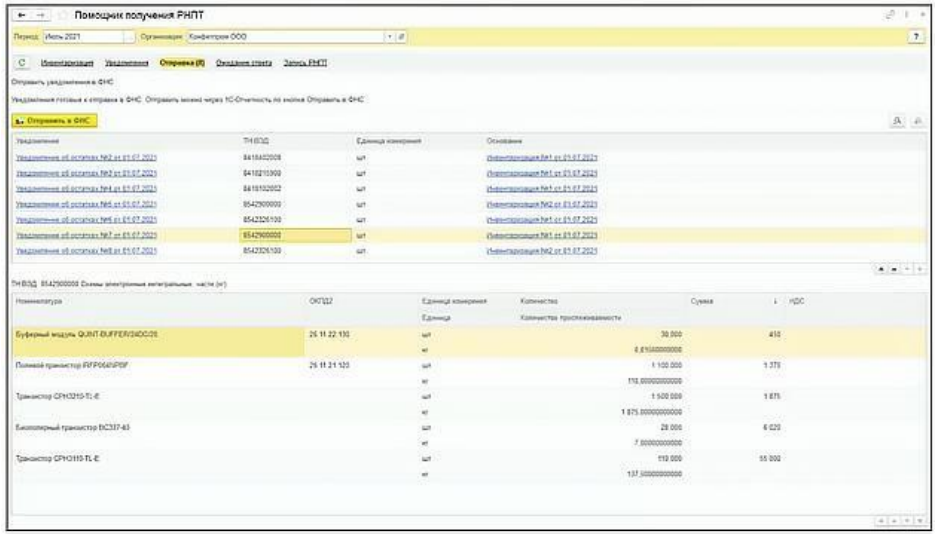This screenshot has height=534, width=937.
Task: Go back with the left arrow
Action: (22, 15)
